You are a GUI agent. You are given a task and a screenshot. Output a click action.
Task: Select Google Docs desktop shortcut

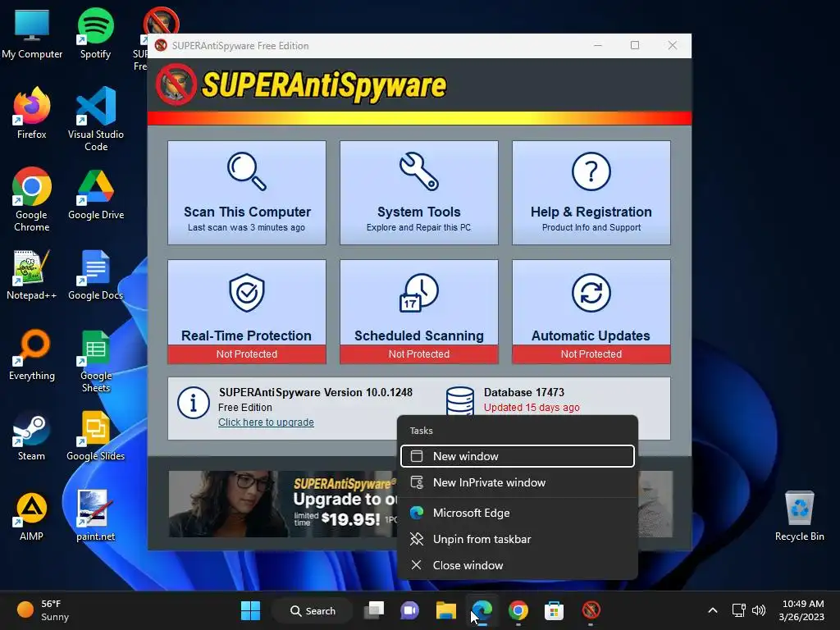click(95, 274)
